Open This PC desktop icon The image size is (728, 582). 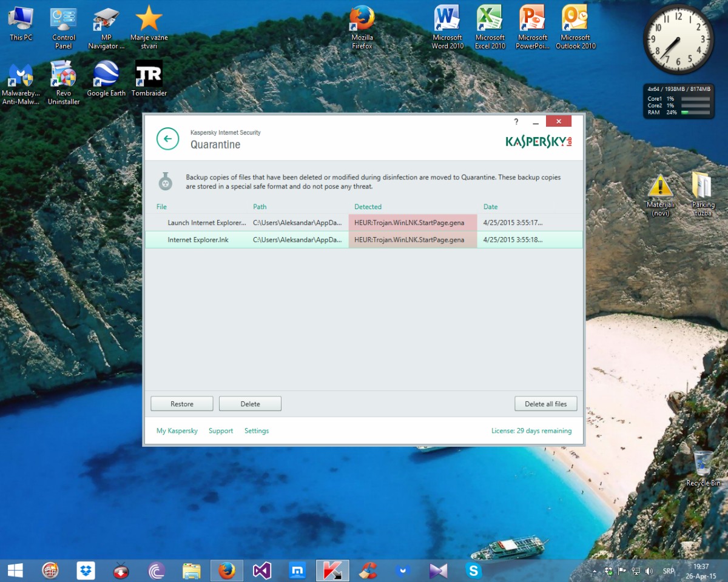21,24
